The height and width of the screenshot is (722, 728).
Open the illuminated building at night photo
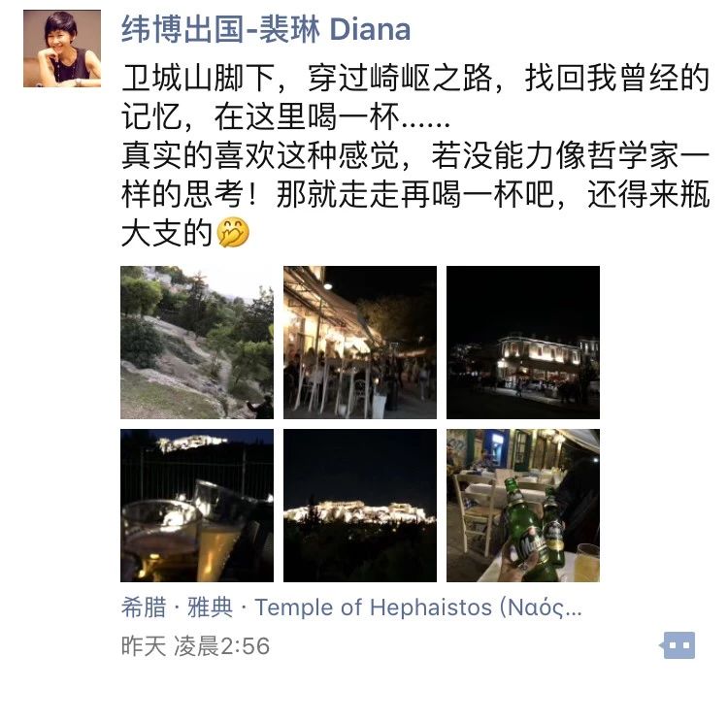523,343
